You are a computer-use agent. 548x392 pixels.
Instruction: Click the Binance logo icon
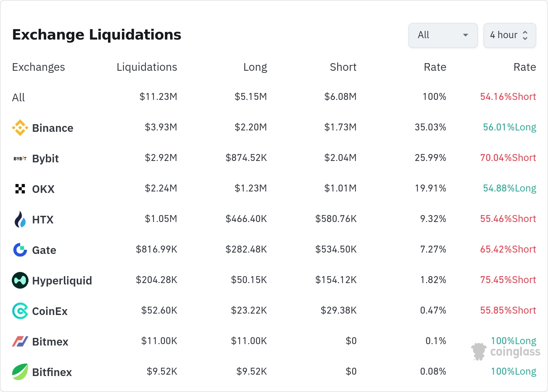pos(20,128)
